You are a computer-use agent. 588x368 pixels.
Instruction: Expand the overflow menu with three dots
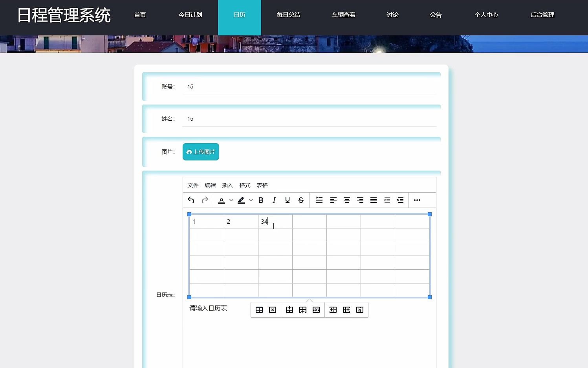click(417, 200)
